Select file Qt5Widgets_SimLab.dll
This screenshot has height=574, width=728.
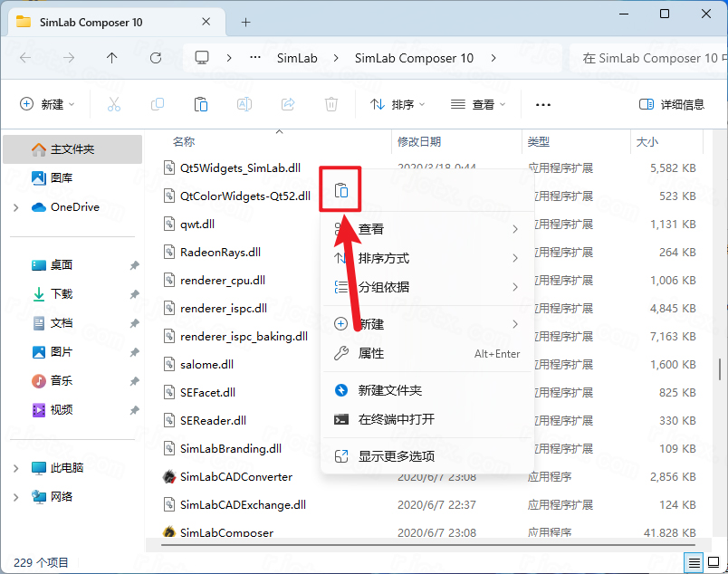[x=240, y=167]
